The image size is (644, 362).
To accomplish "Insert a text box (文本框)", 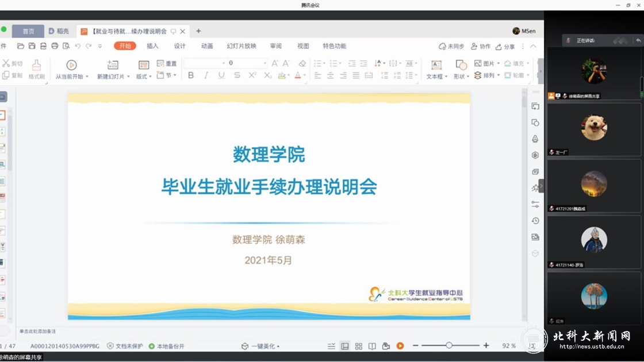I will click(436, 68).
